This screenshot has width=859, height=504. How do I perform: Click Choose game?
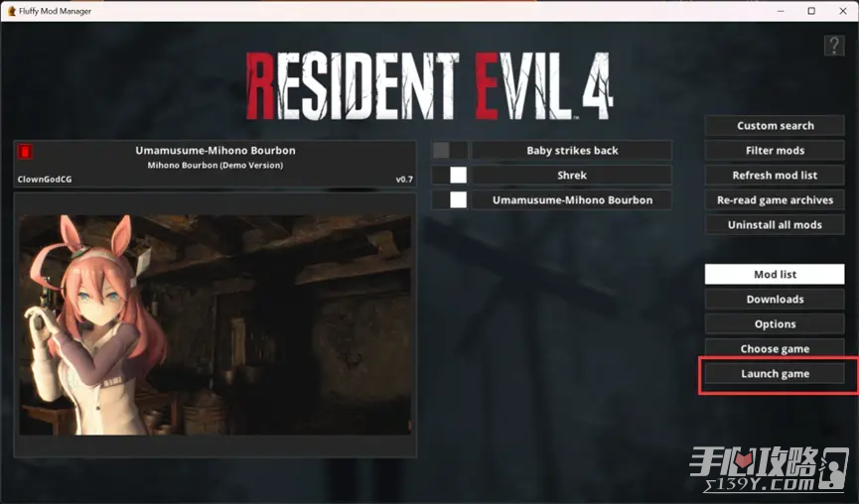tap(775, 349)
